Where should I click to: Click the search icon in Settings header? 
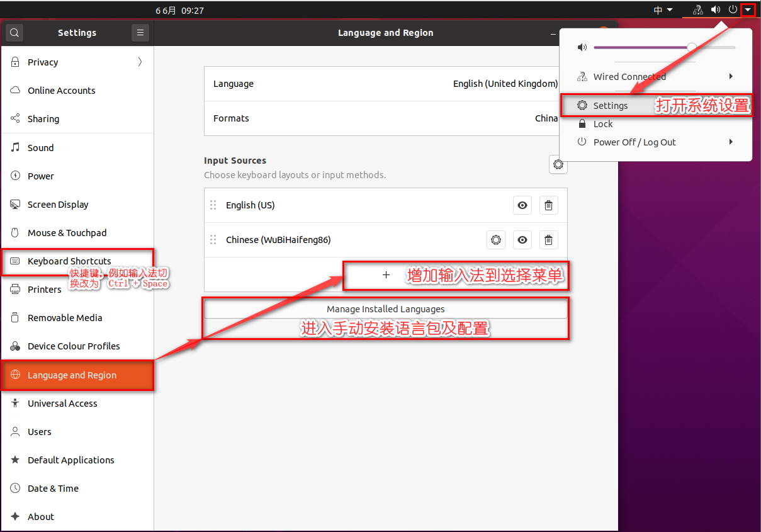tap(14, 33)
